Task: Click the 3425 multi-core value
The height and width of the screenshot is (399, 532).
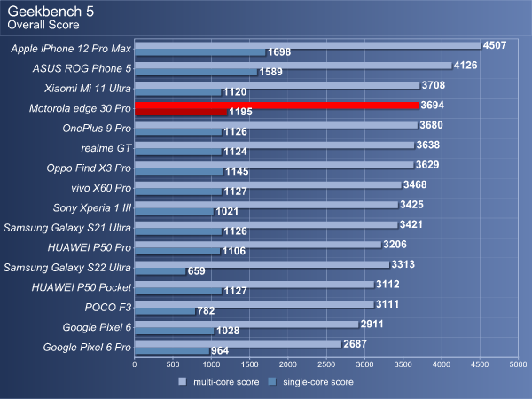Action: pyautogui.click(x=411, y=205)
